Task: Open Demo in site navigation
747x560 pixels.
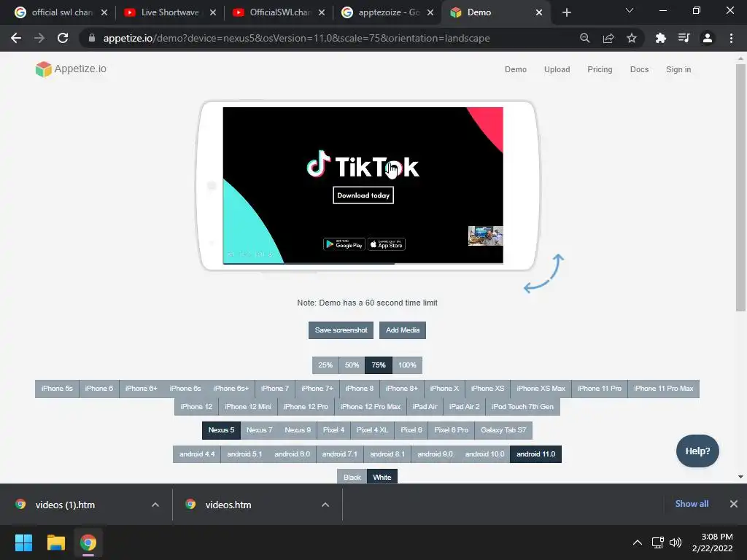Action: [x=516, y=69]
